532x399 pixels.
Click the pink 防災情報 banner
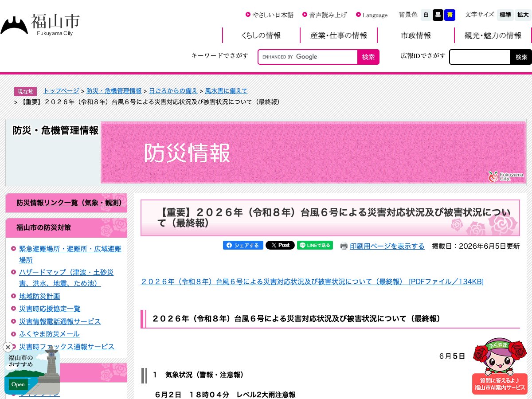tap(313, 153)
